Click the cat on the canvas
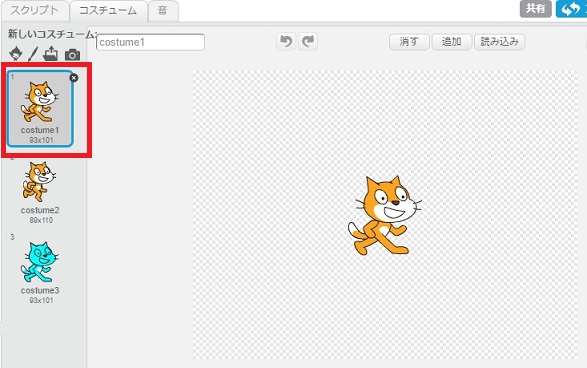The height and width of the screenshot is (368, 587). point(384,216)
